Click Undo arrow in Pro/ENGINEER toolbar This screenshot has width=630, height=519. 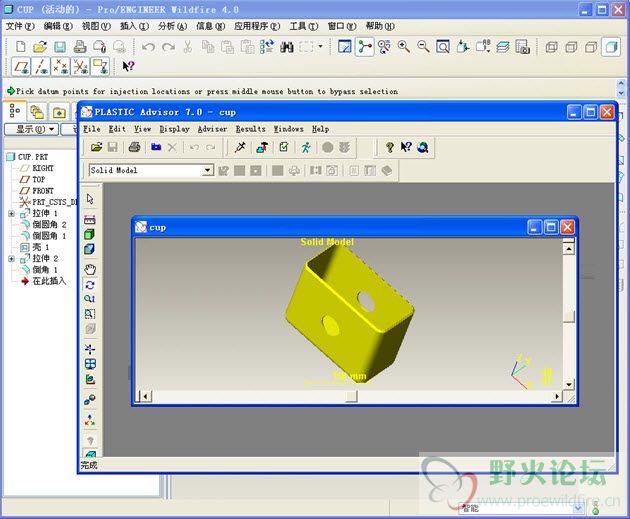[148, 47]
